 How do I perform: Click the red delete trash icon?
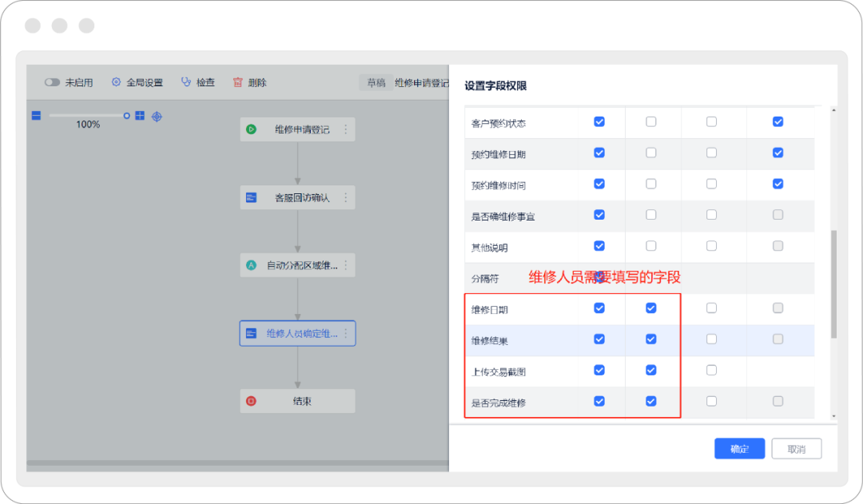point(237,82)
